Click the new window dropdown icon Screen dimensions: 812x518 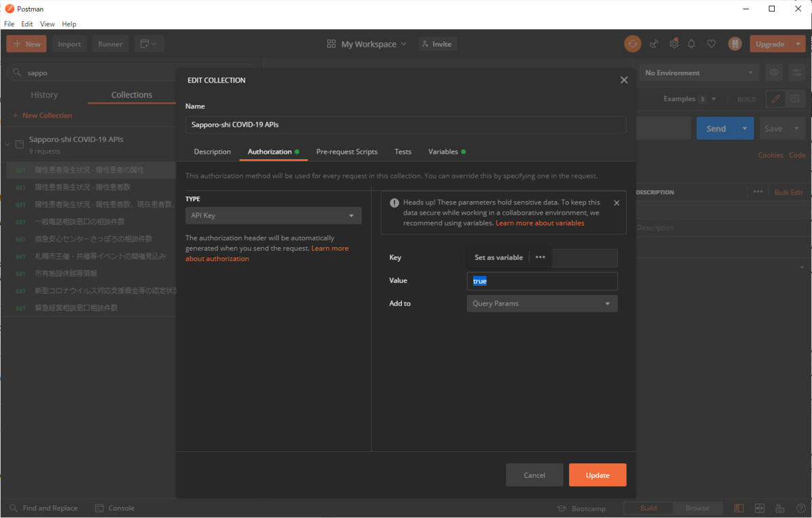tap(149, 44)
